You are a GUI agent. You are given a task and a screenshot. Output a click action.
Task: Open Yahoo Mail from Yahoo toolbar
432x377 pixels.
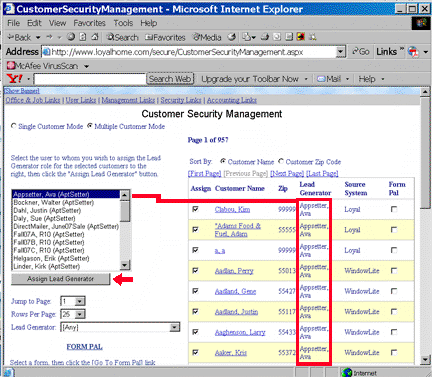[x=329, y=79]
